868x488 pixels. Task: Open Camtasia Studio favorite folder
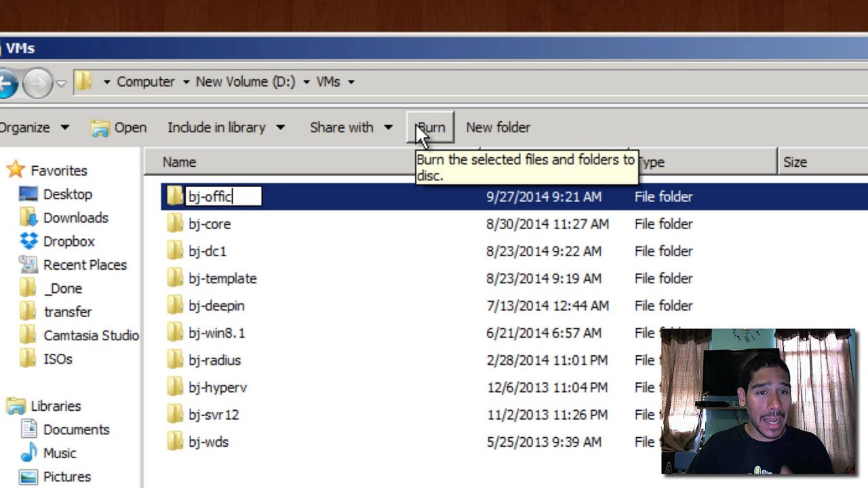coord(91,335)
